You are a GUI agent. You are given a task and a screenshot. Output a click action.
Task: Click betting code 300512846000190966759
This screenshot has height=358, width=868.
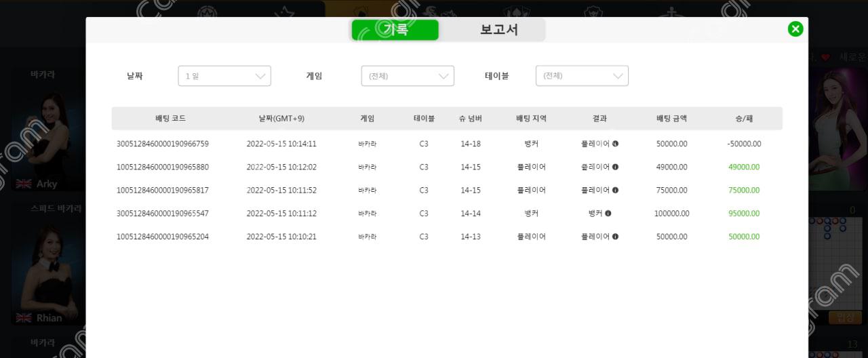point(163,144)
